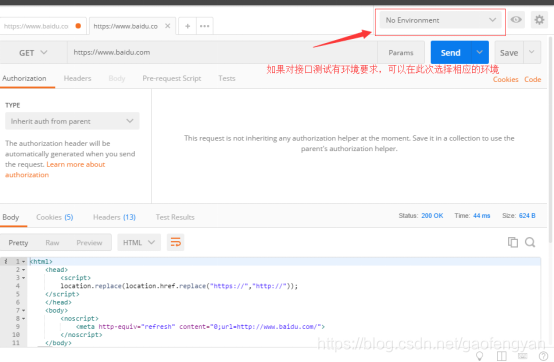The height and width of the screenshot is (362, 554).
Task: Collapse the head tag at line 2
Action: point(23,270)
